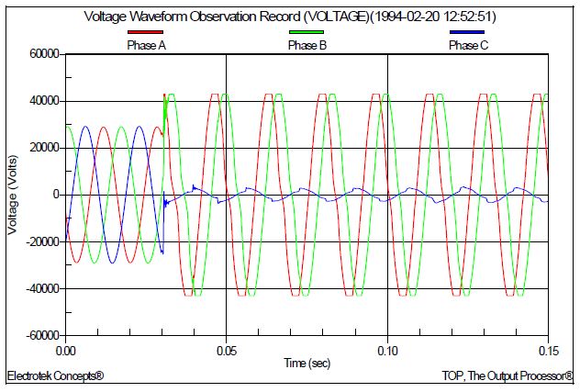Click the 40000 y-axis tick label
Viewport: 580px width, 392px height.
click(x=43, y=101)
